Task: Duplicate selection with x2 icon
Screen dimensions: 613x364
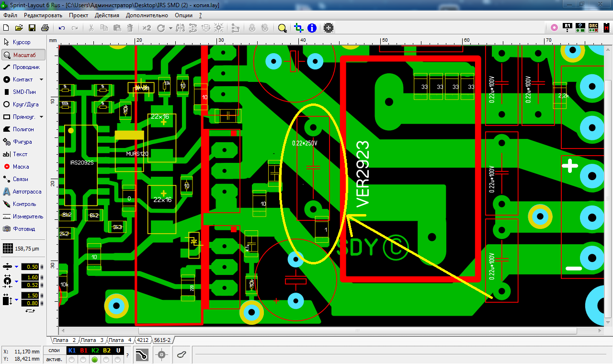Action: (147, 28)
